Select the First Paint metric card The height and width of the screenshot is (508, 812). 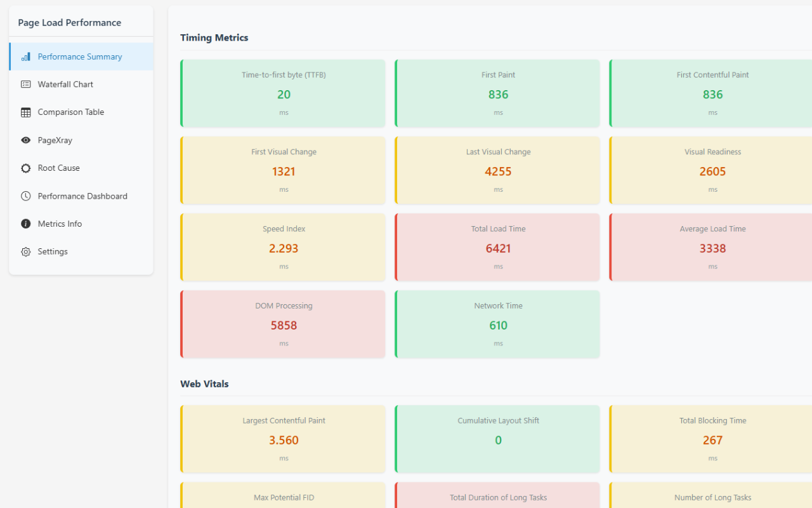[497, 93]
